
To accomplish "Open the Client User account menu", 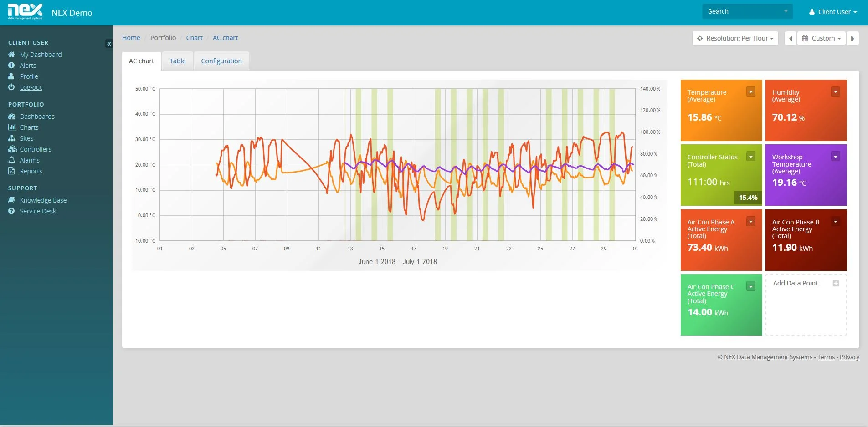I will point(833,12).
